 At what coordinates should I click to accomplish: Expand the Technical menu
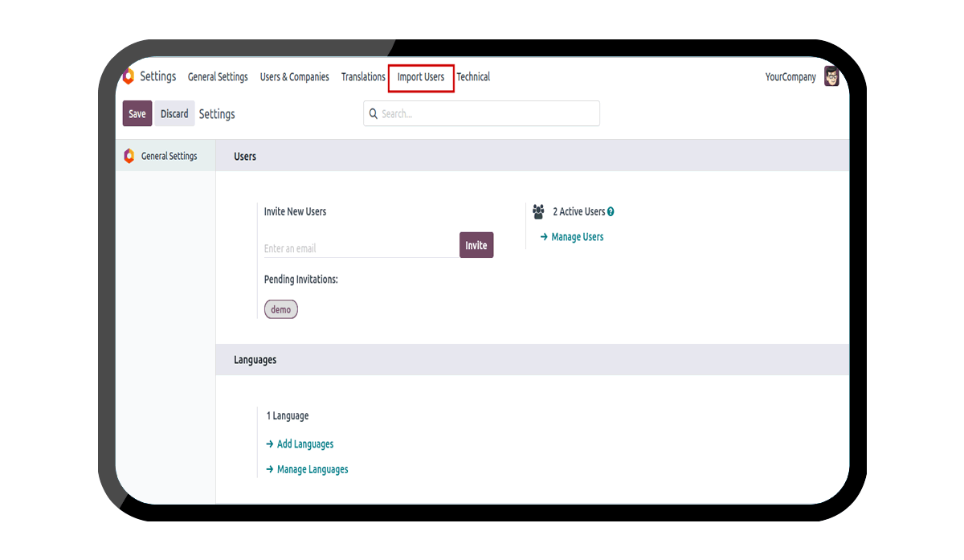[473, 77]
